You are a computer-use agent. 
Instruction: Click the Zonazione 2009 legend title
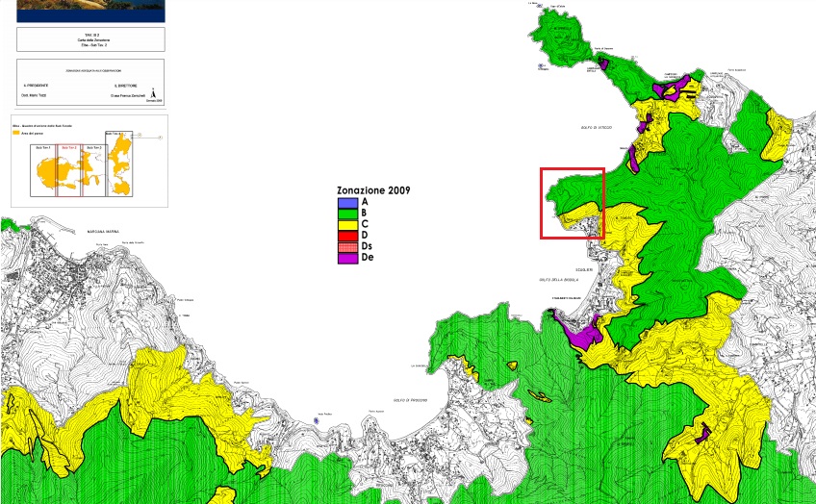[373, 190]
